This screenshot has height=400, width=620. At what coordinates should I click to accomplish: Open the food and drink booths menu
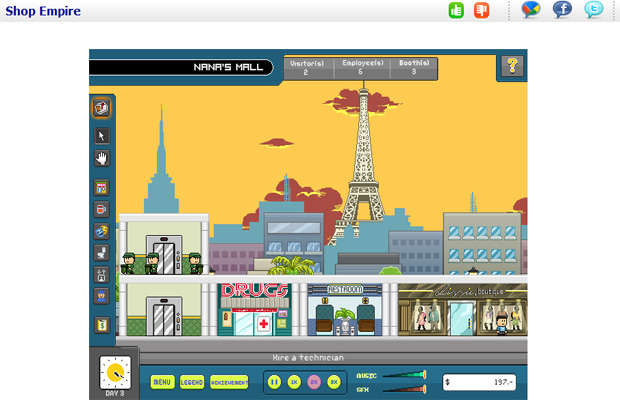pos(102,209)
